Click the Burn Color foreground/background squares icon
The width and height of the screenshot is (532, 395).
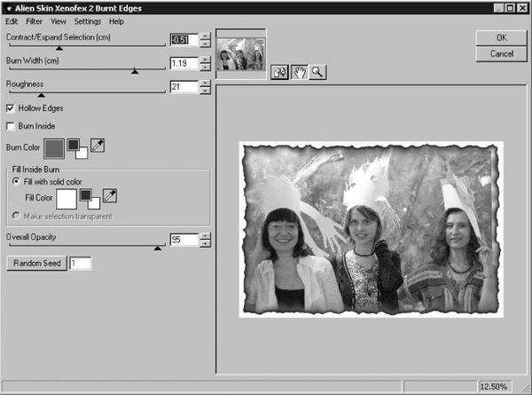(77, 146)
